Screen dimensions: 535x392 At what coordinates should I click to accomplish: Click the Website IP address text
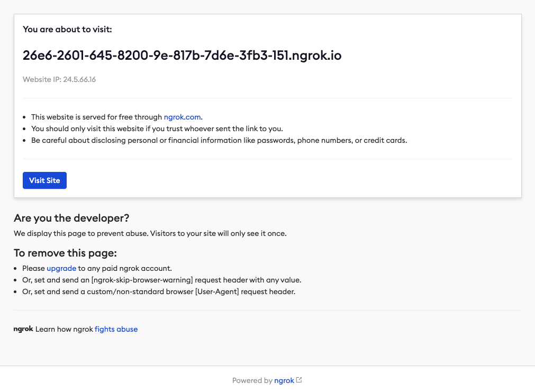[x=59, y=79]
